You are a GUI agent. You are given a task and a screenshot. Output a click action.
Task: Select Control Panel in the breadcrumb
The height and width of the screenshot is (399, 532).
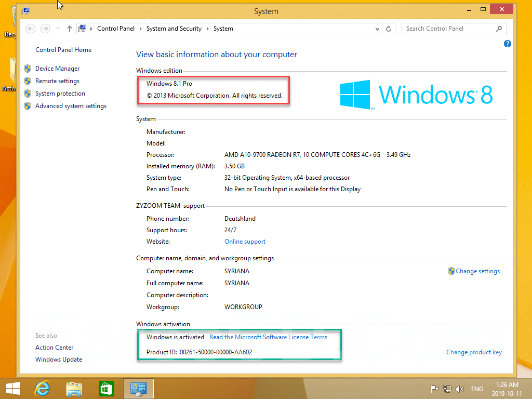point(116,29)
